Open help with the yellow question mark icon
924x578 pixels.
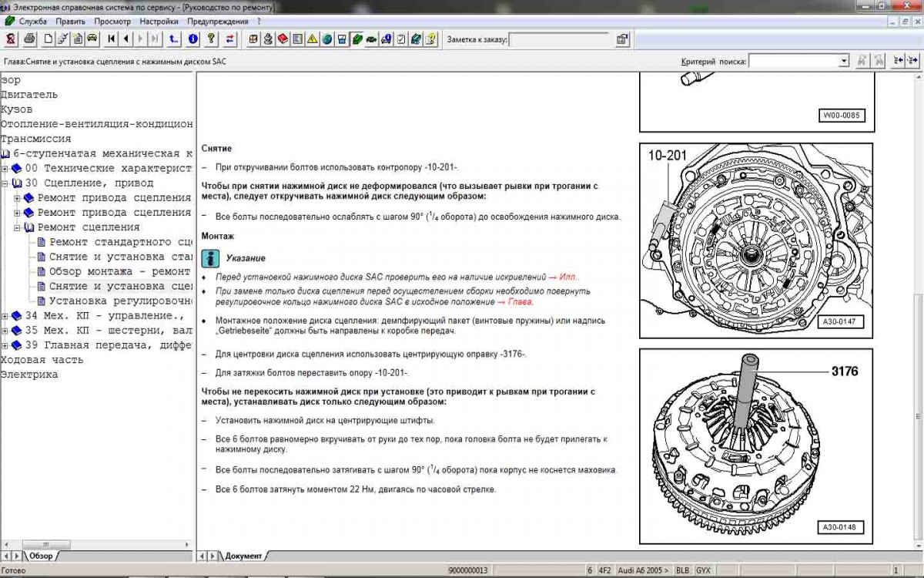210,39
